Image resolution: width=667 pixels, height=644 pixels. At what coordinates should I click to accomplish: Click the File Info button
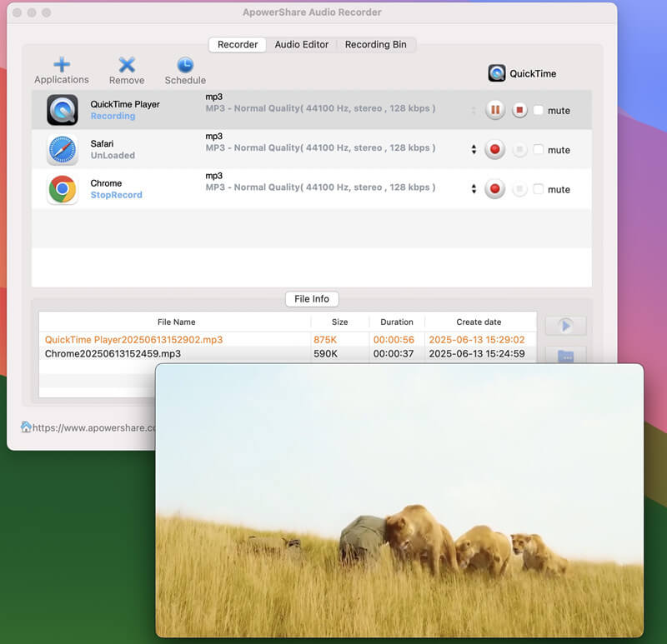tap(312, 299)
